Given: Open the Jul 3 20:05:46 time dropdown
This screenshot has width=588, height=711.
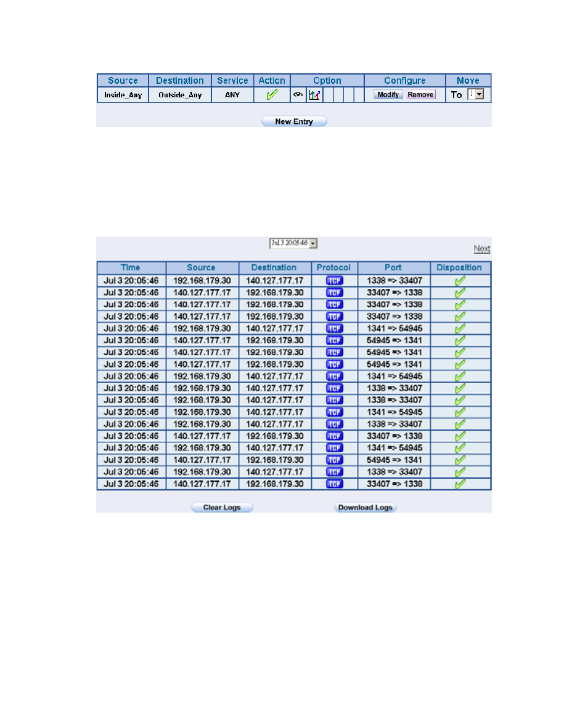Looking at the screenshot, I should (293, 243).
